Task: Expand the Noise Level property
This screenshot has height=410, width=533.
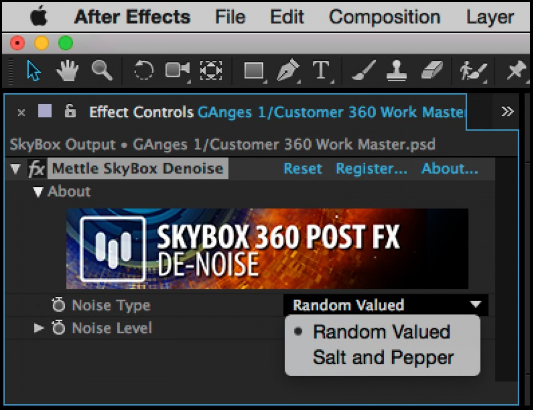Action: point(38,328)
